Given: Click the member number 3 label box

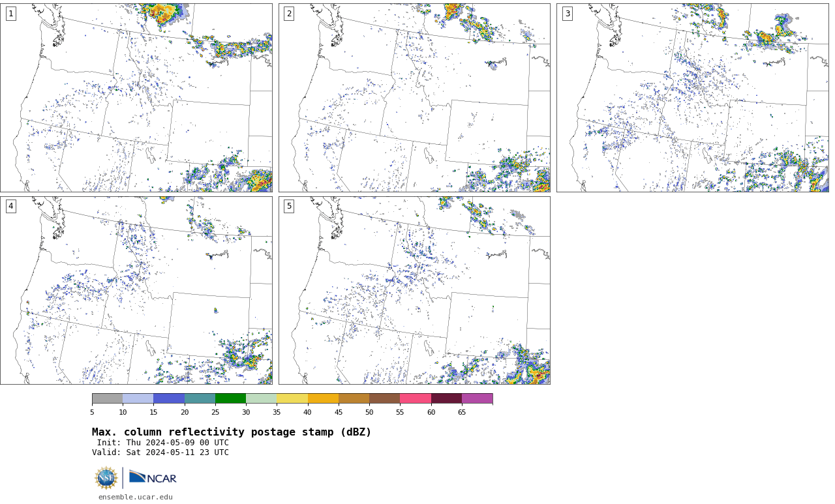Looking at the screenshot, I should pyautogui.click(x=568, y=14).
